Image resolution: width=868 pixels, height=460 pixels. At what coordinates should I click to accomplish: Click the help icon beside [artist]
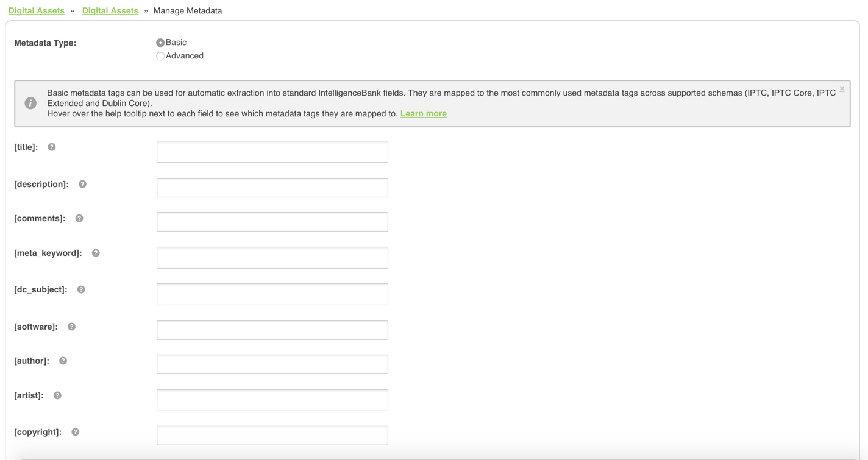coord(57,395)
